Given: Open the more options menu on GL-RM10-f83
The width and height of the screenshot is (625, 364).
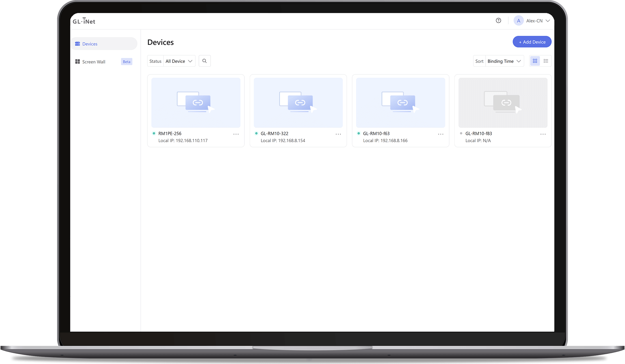Looking at the screenshot, I should click(543, 134).
